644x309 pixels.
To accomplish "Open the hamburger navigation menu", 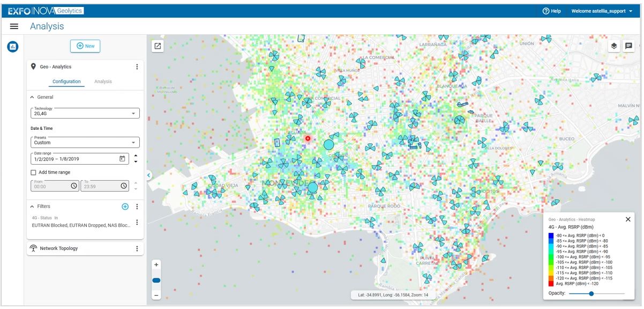I will (14, 26).
